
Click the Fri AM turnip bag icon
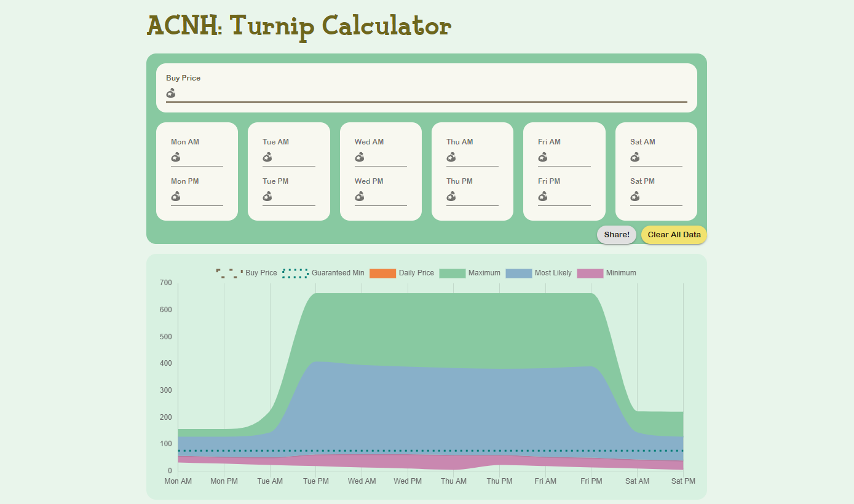(543, 157)
